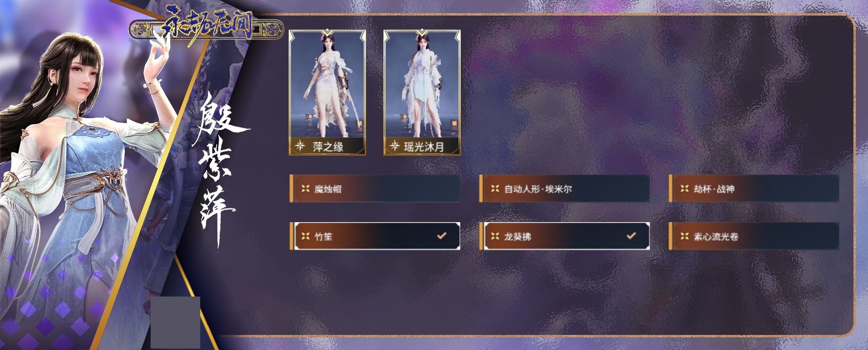
Task: Uncheck the checkmark on 竹笙
Action: click(x=441, y=236)
